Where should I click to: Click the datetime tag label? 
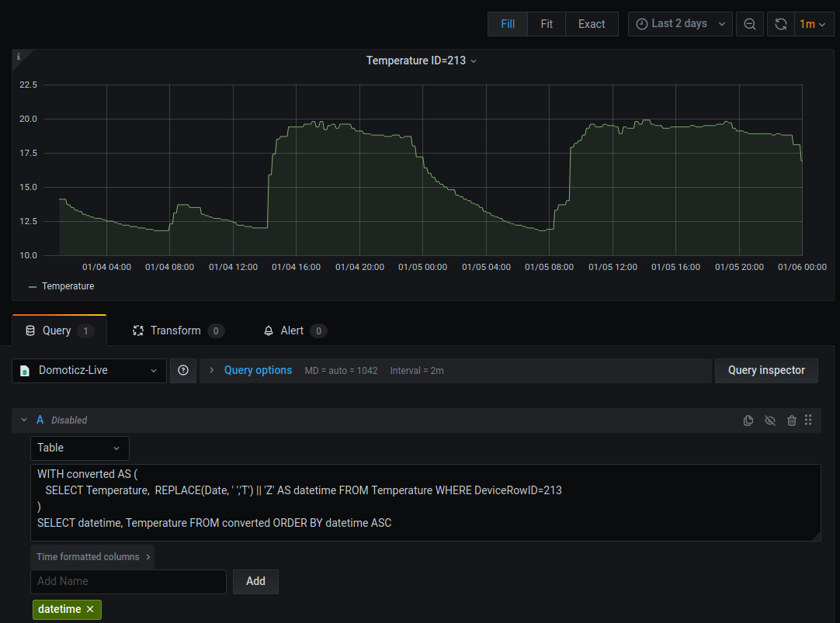coord(60,609)
